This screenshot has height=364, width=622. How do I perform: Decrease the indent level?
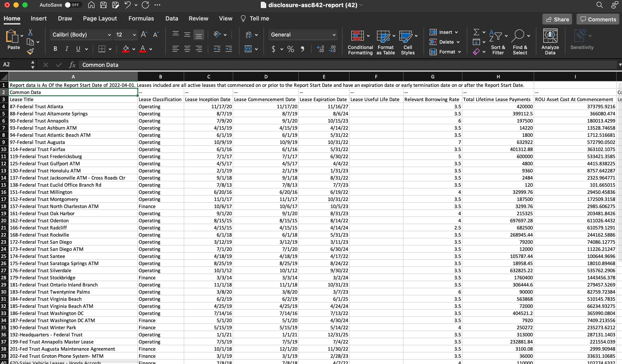coord(217,49)
